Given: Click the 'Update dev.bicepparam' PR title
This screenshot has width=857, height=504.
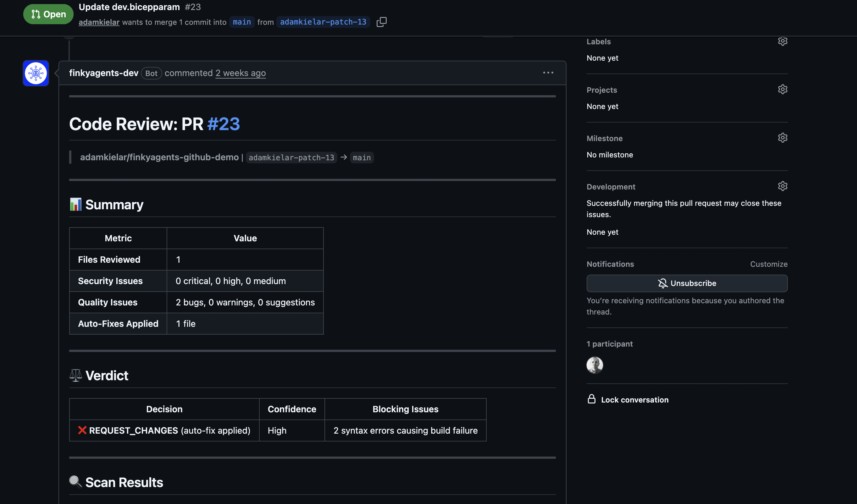Looking at the screenshot, I should click(x=129, y=7).
